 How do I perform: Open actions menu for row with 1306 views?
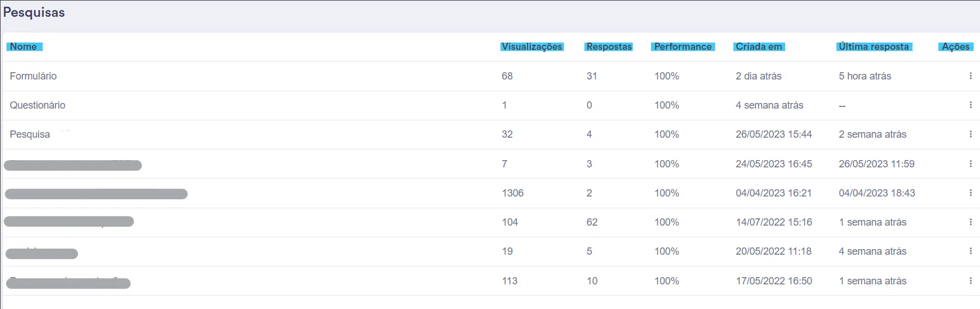(970, 193)
